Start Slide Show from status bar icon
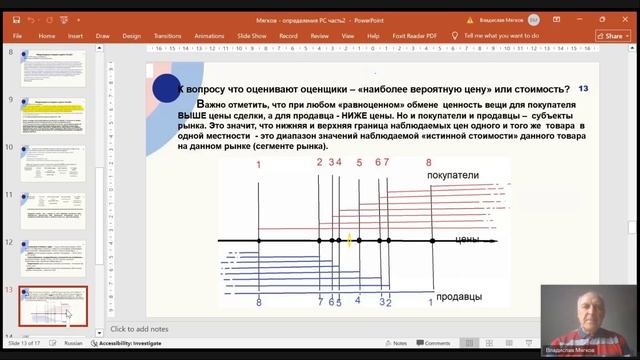The height and width of the screenshot is (360, 640). pos(529,343)
